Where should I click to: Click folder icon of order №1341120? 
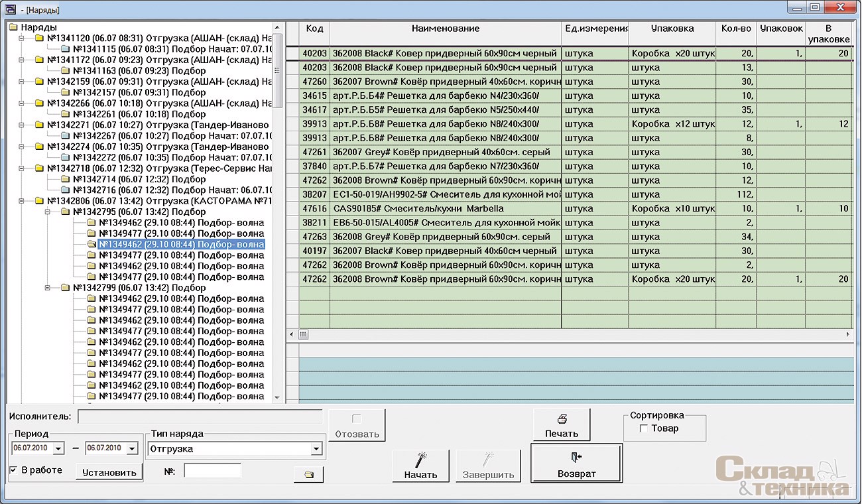pyautogui.click(x=39, y=38)
